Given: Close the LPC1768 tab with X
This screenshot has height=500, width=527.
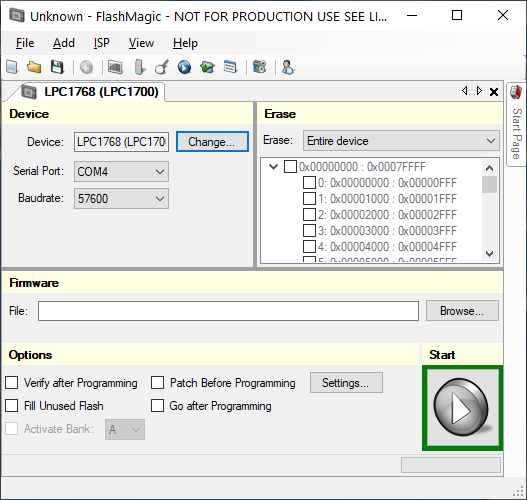Looking at the screenshot, I should click(494, 91).
